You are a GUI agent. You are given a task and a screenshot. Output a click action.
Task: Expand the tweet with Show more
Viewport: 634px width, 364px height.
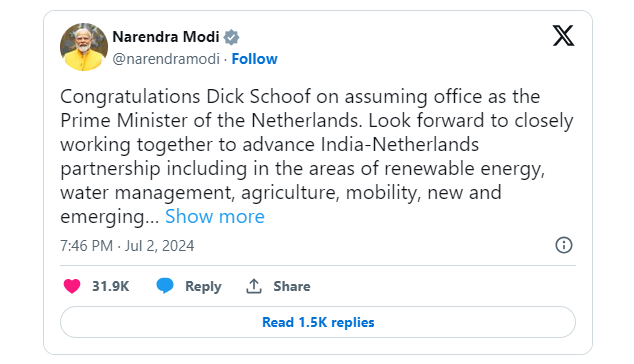(x=215, y=216)
